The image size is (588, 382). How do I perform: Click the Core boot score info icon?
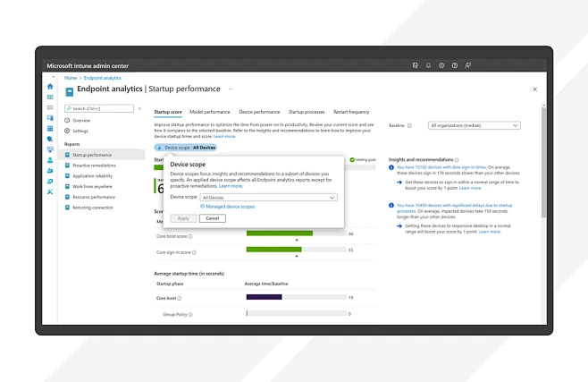(x=190, y=236)
